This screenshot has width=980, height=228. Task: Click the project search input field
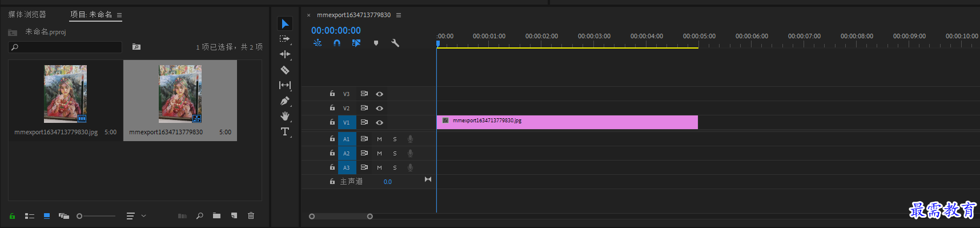[65, 47]
